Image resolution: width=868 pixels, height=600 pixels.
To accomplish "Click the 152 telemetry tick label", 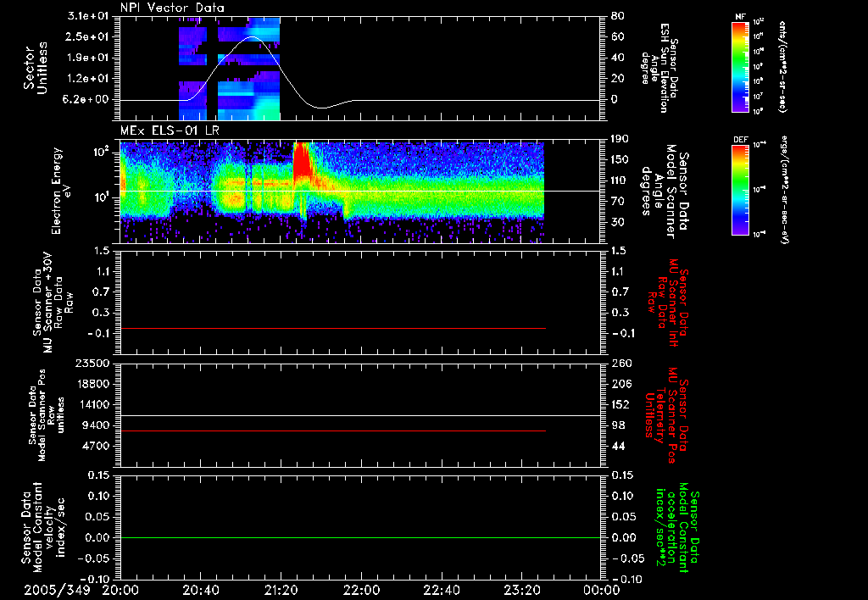I will (x=620, y=404).
